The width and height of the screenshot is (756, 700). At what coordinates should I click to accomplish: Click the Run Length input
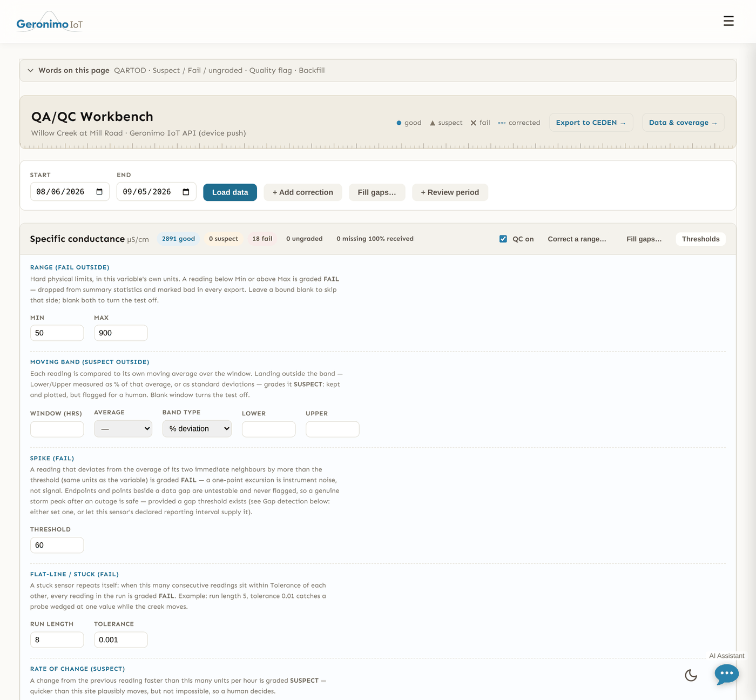pyautogui.click(x=57, y=640)
